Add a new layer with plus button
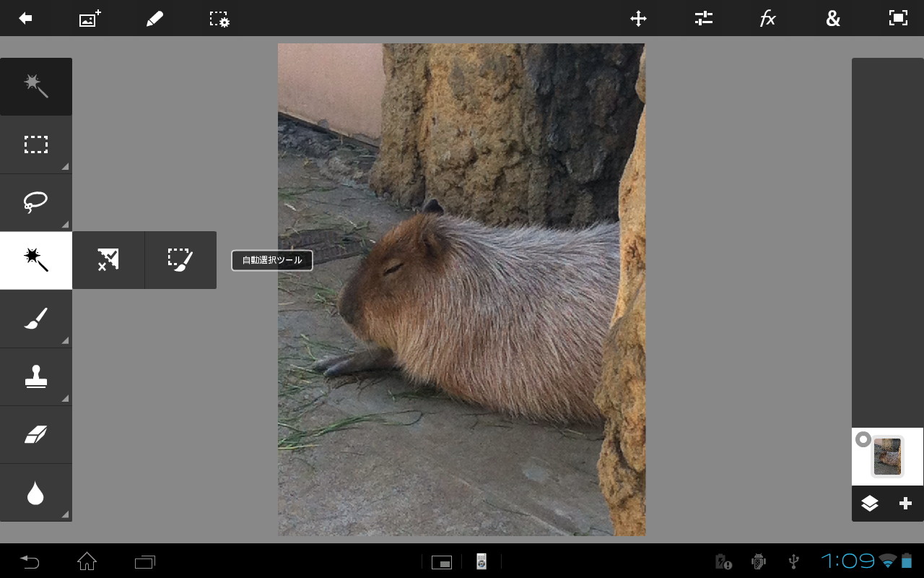Viewport: 924px width, 578px height. [905, 504]
